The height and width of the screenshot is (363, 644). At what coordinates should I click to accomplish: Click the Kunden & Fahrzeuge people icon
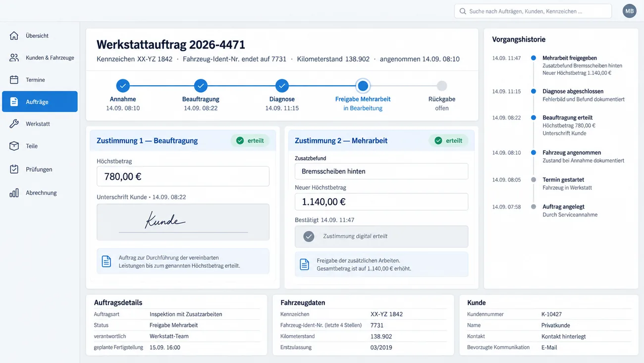14,58
